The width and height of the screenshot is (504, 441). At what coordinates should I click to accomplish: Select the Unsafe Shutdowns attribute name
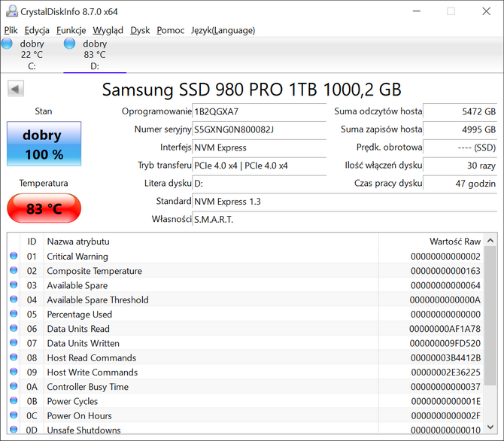(x=84, y=430)
